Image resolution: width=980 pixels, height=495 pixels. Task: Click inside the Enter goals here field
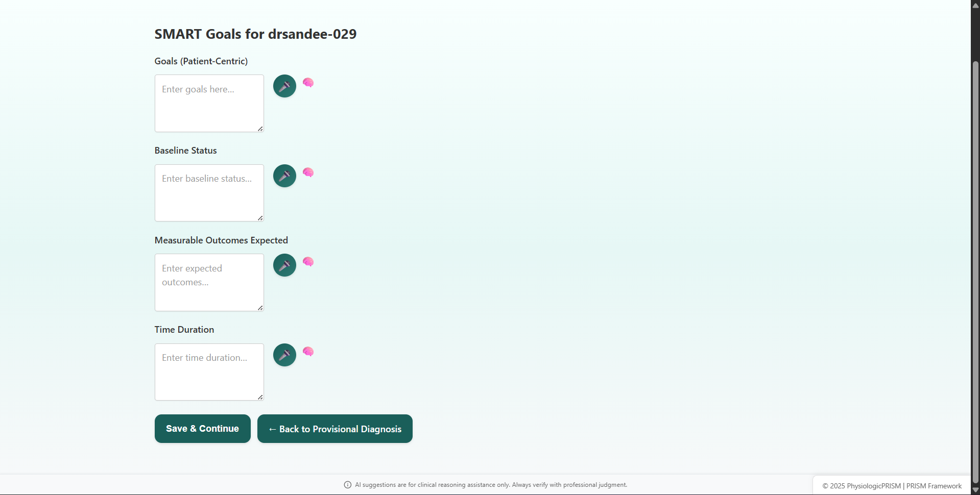209,102
